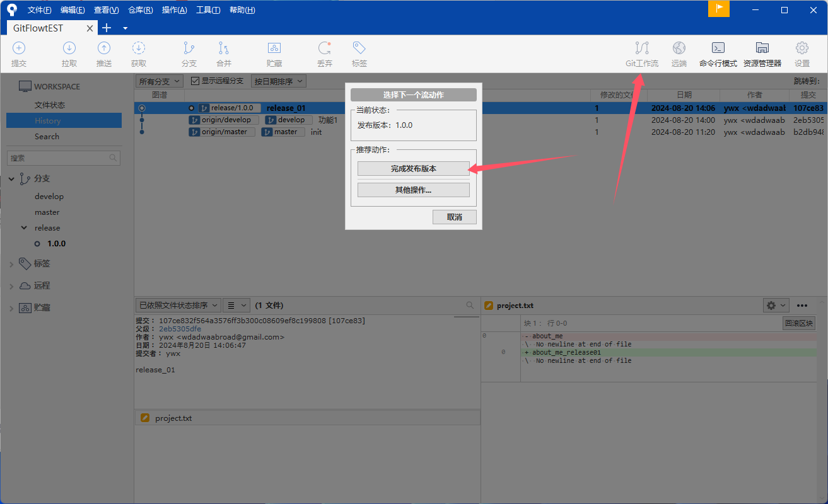Open the 仓库(R) menu
The width and height of the screenshot is (828, 504).
click(140, 10)
